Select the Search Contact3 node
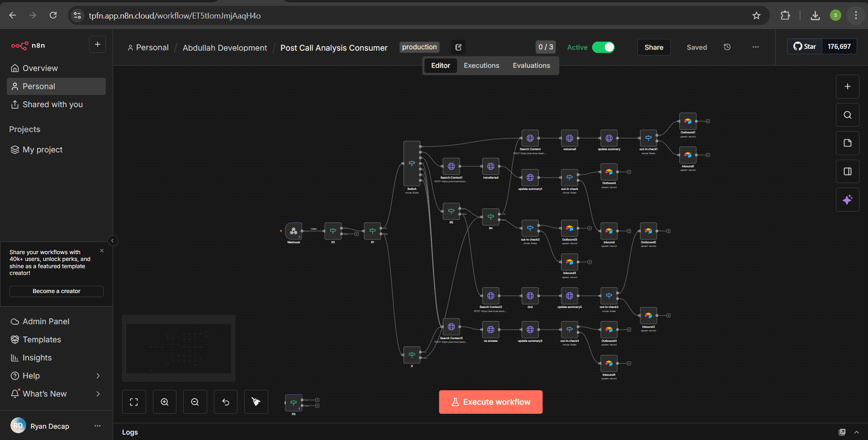 [x=451, y=327]
